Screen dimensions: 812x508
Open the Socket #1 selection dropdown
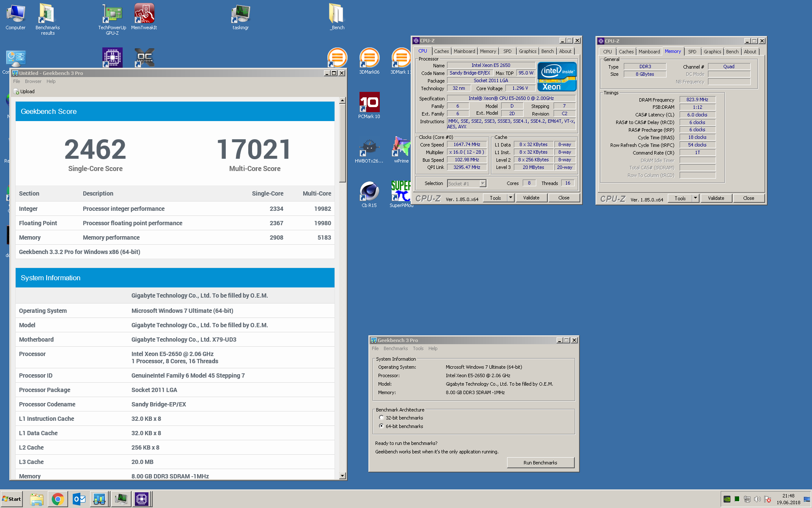(x=467, y=183)
